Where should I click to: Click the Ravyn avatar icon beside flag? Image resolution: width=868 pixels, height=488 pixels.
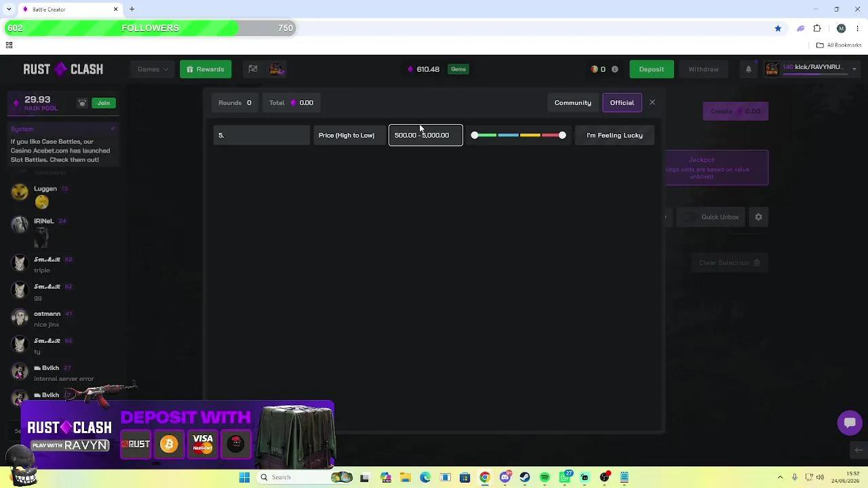pos(276,69)
